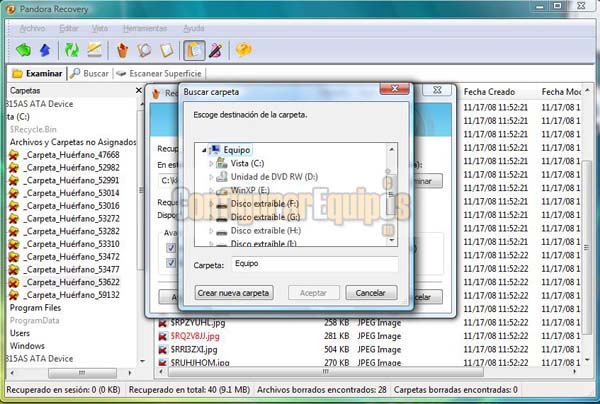
Task: Select _Carpeta_Huérfano_59132 folder
Action: pos(71,295)
